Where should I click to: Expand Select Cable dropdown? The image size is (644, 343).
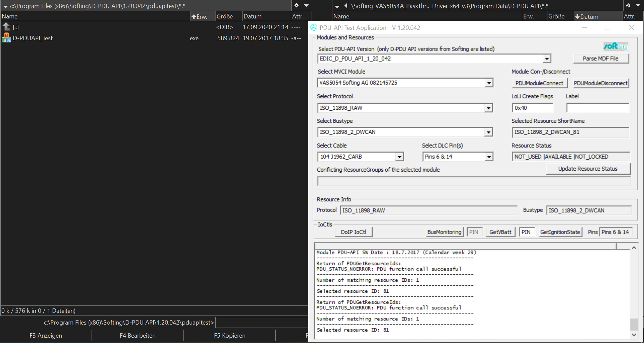pos(399,157)
